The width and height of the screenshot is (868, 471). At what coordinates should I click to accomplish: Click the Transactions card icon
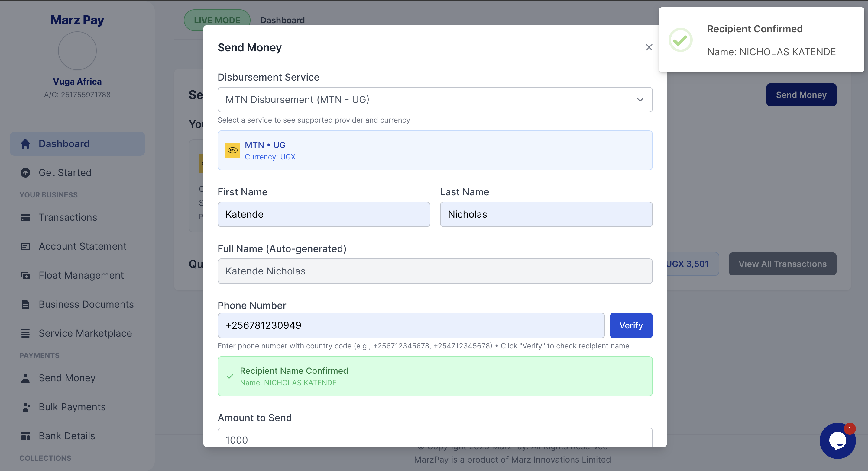[25, 217]
